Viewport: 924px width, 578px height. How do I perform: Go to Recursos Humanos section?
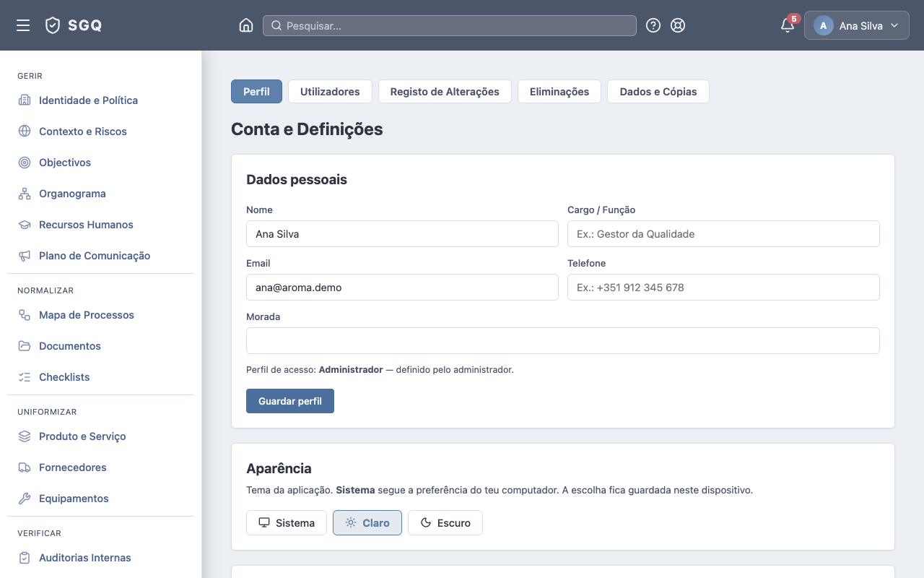(101, 225)
